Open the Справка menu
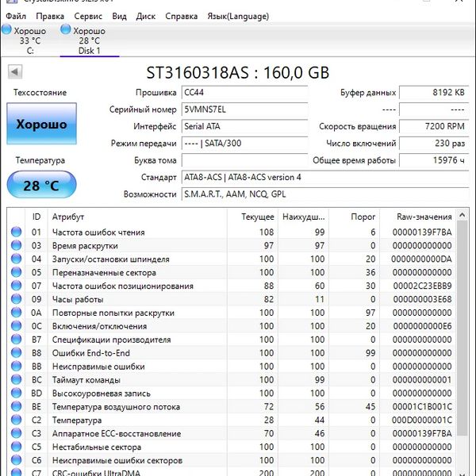476x476 pixels. (181, 16)
